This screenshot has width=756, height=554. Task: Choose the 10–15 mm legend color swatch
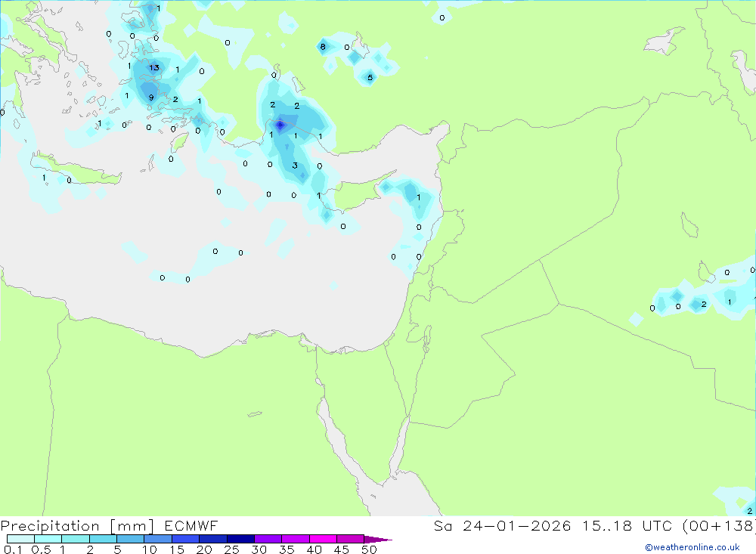pyautogui.click(x=158, y=539)
